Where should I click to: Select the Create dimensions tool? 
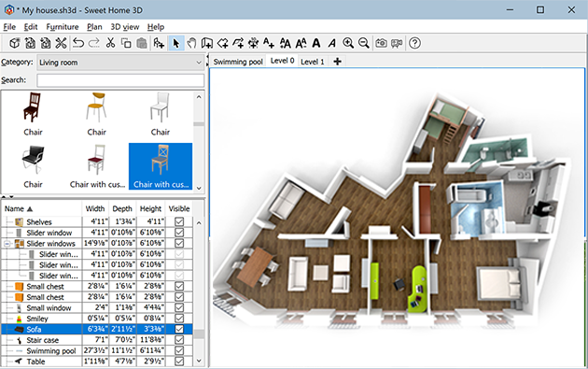(254, 43)
